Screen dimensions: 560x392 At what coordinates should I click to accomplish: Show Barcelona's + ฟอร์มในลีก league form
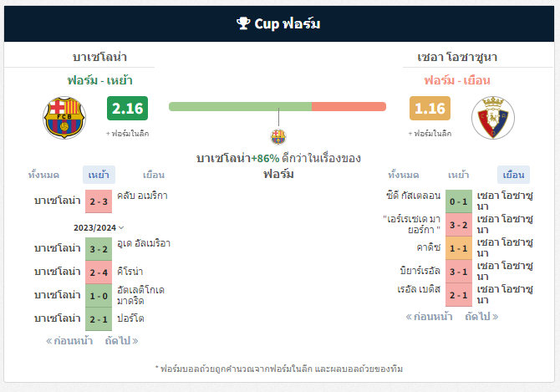pos(128,134)
